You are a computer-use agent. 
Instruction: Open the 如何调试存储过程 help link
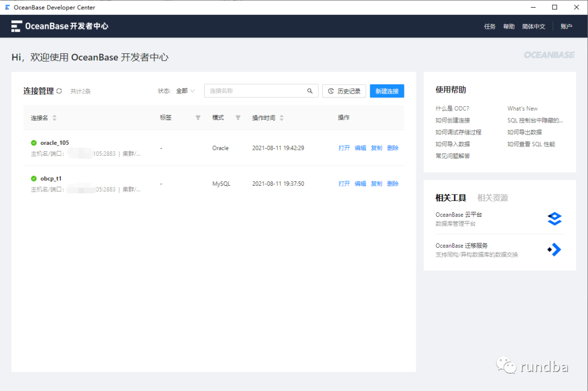coord(458,132)
